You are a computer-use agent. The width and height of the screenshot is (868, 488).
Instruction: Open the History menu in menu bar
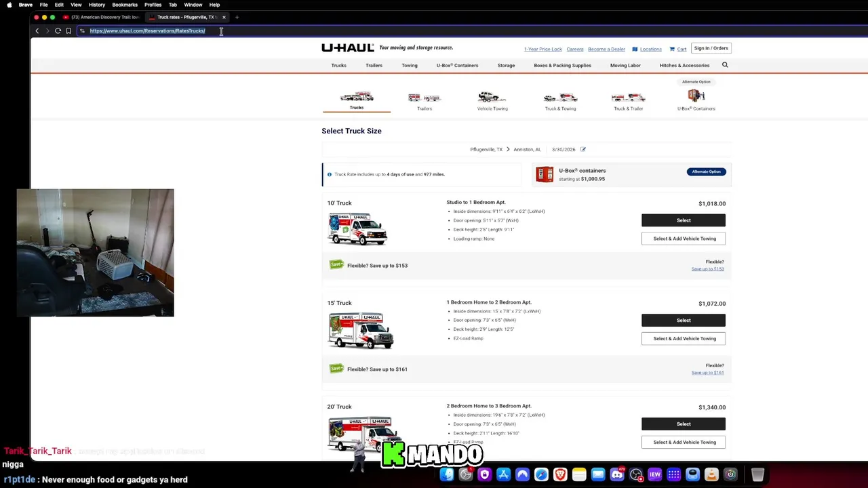[x=97, y=5]
